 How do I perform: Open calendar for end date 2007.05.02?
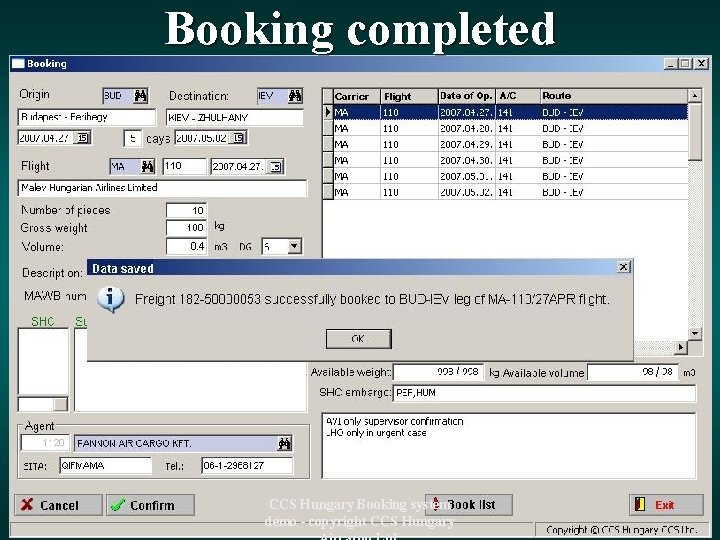click(238, 138)
